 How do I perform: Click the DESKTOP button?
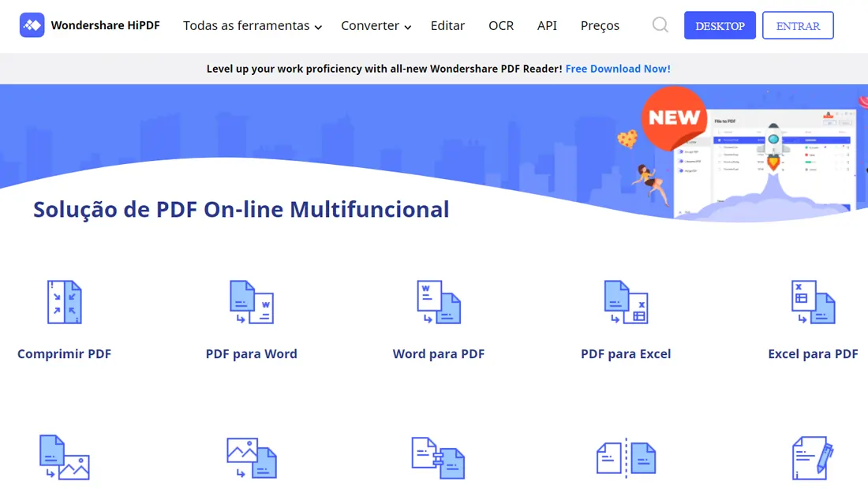(720, 25)
